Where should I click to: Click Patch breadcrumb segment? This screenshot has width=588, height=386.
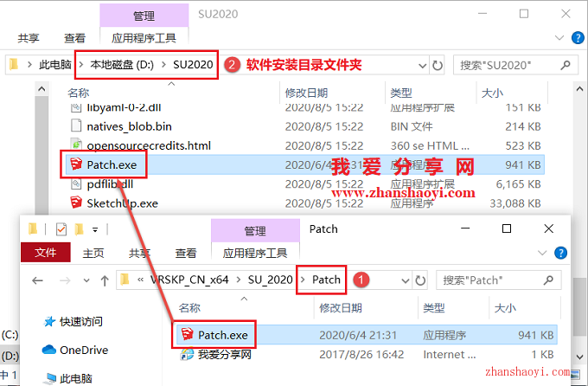pyautogui.click(x=326, y=280)
